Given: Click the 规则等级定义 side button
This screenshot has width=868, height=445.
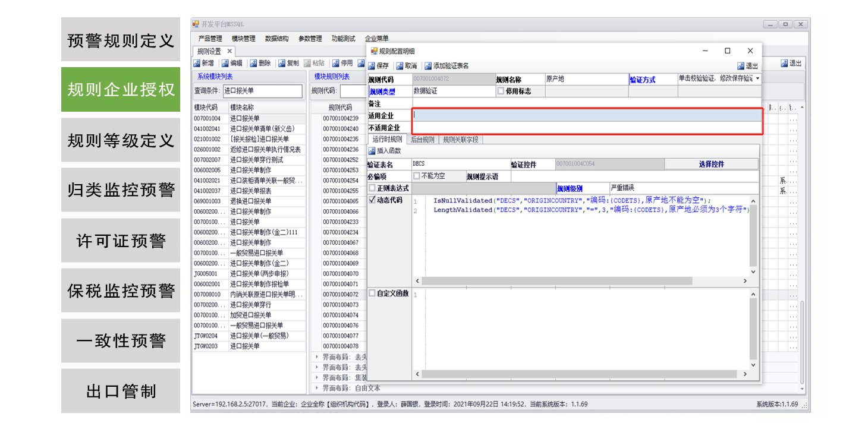Looking at the screenshot, I should tap(121, 140).
